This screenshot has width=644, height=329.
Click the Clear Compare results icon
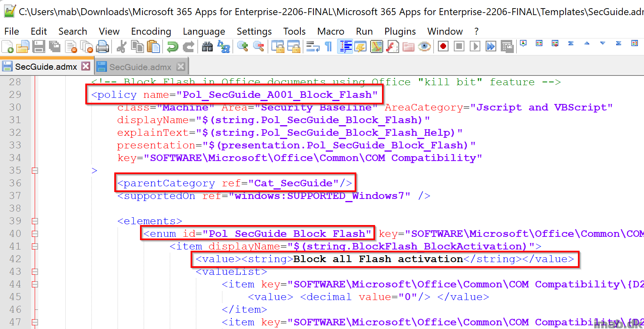tap(555, 43)
